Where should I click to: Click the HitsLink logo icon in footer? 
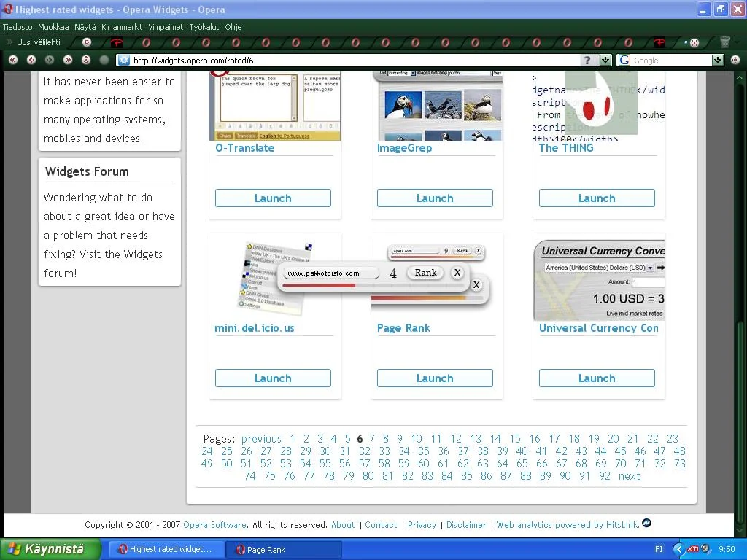point(646,524)
